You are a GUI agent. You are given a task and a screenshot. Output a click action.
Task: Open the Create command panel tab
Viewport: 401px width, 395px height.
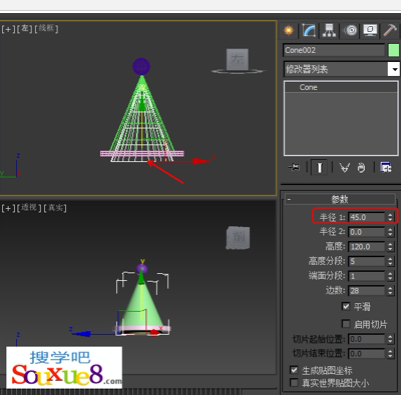(x=289, y=30)
